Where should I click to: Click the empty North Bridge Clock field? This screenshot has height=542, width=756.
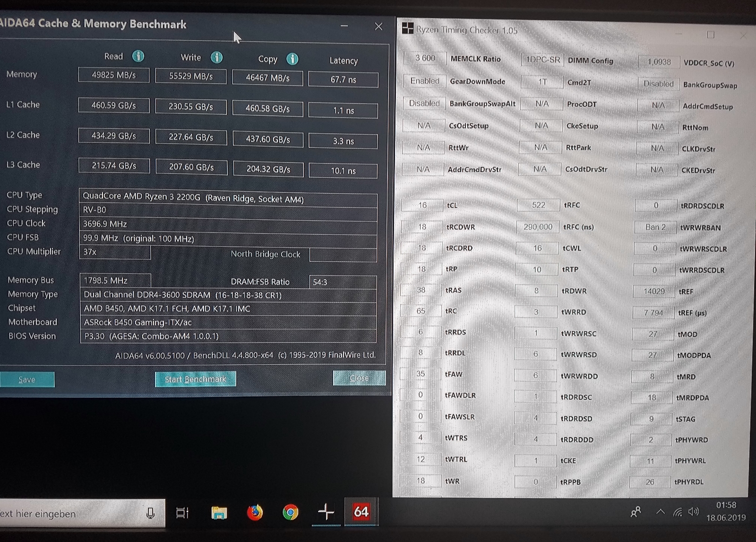[343, 255]
